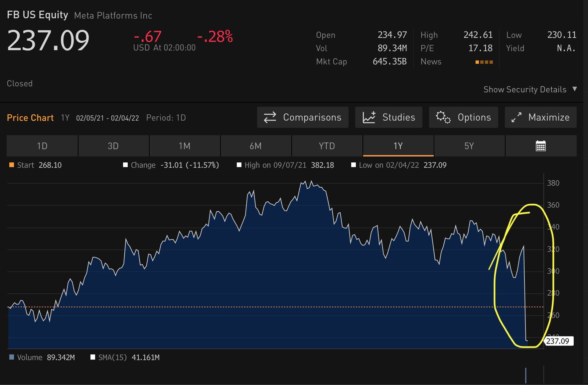Click the Studies button
This screenshot has width=588, height=385.
(389, 117)
